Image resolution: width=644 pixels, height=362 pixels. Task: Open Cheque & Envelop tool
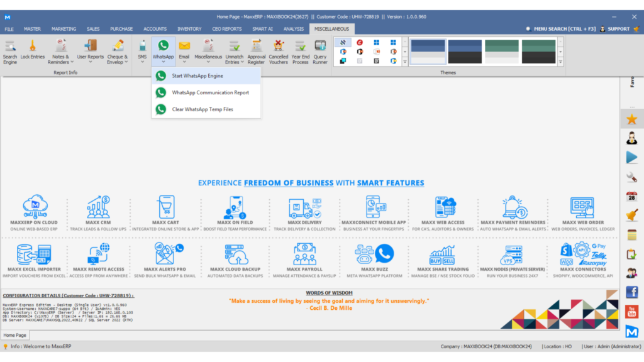click(118, 52)
